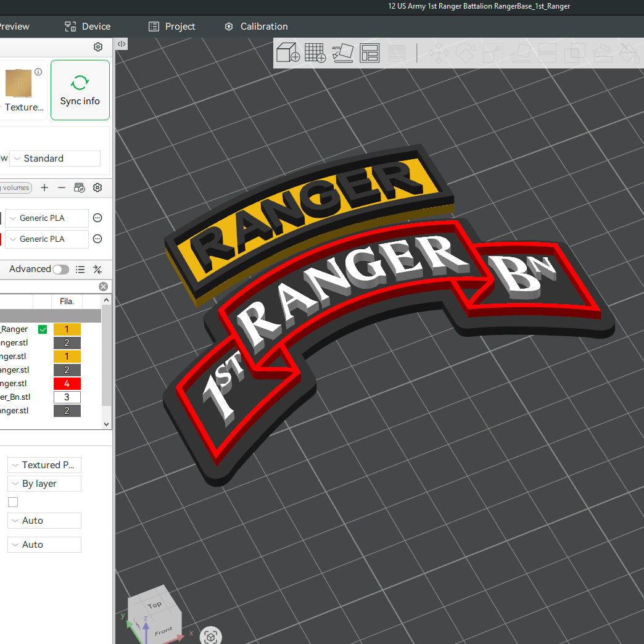Image resolution: width=644 pixels, height=644 pixels.
Task: Add a new plate using the grid icon
Action: [x=315, y=52]
